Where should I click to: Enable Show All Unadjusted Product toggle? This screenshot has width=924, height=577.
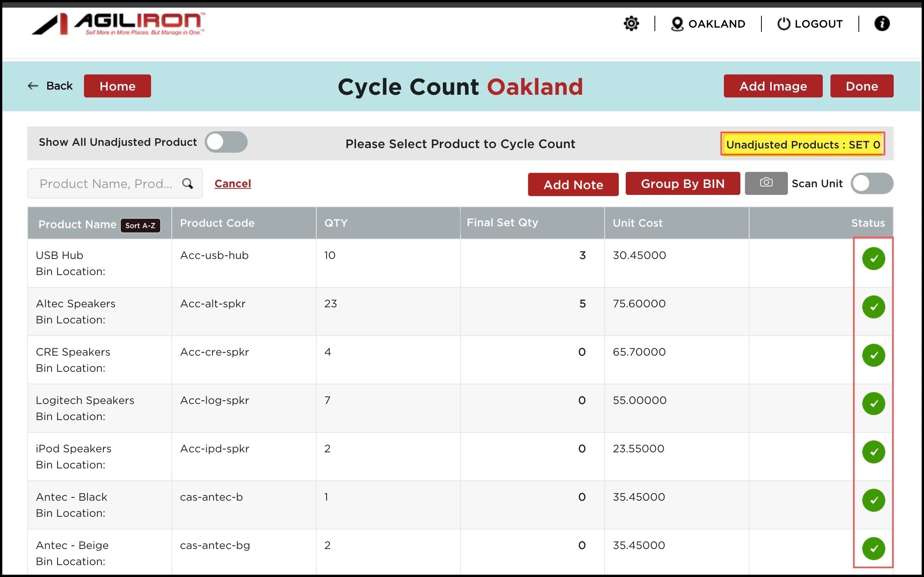pyautogui.click(x=226, y=142)
